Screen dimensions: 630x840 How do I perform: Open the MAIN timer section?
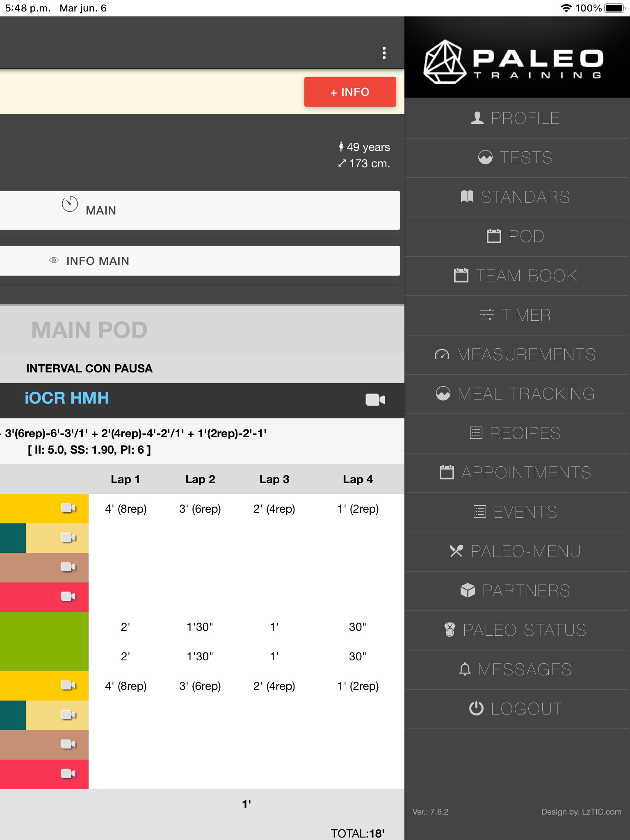point(200,210)
